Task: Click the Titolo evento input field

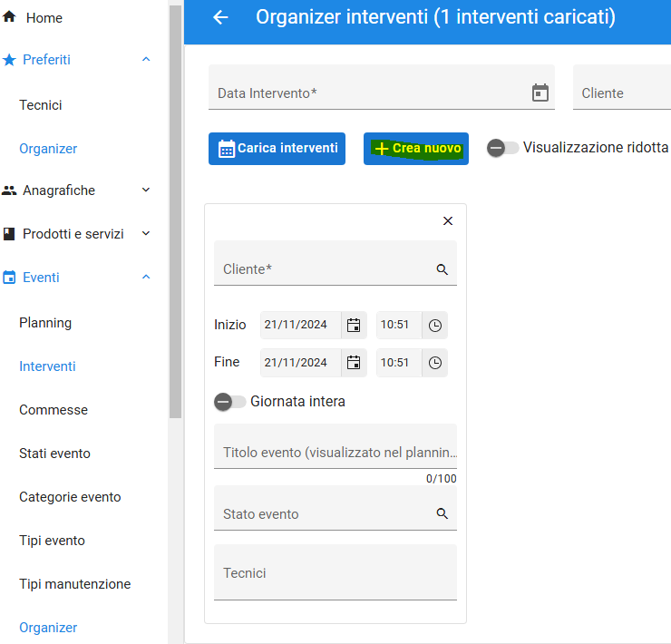Action: click(x=335, y=446)
